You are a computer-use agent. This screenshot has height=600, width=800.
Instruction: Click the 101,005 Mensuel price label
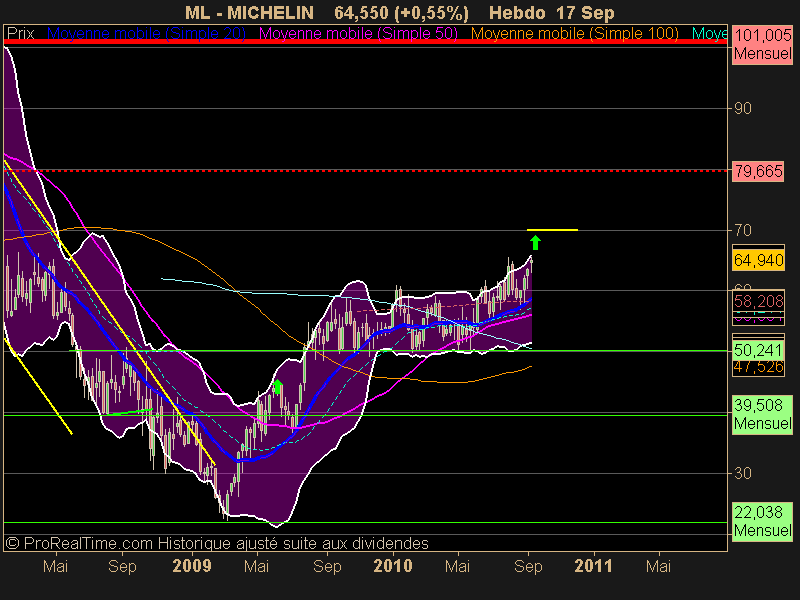[x=762, y=44]
